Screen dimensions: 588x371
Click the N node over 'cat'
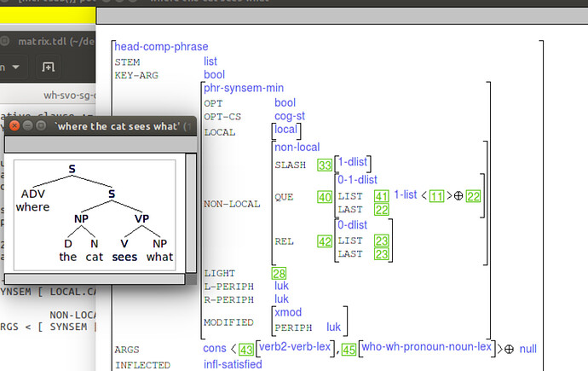[x=94, y=244]
